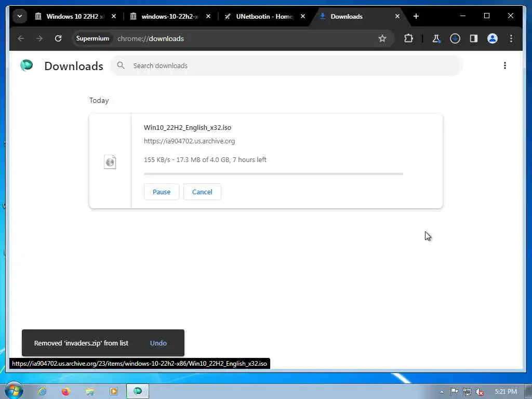This screenshot has height=399, width=532.
Task: Open the browser three-dot menu
Action: pyautogui.click(x=511, y=38)
